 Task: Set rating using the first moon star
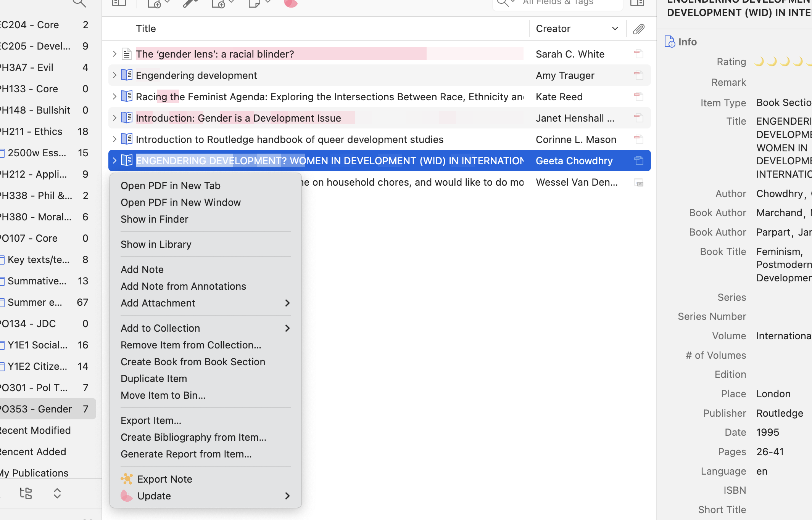point(759,62)
